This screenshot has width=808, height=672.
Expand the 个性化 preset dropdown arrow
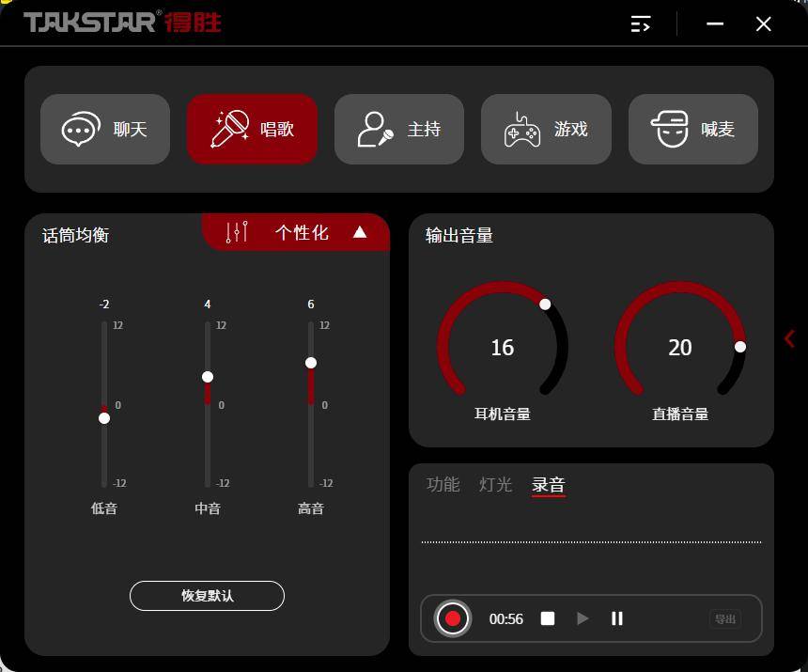360,232
